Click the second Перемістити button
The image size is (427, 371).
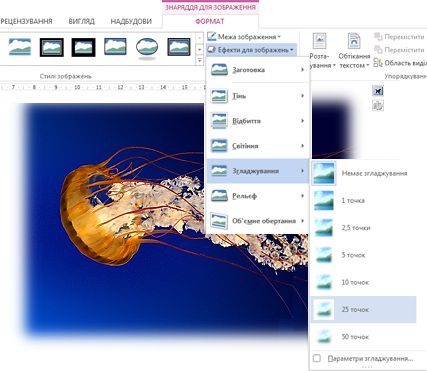399,50
